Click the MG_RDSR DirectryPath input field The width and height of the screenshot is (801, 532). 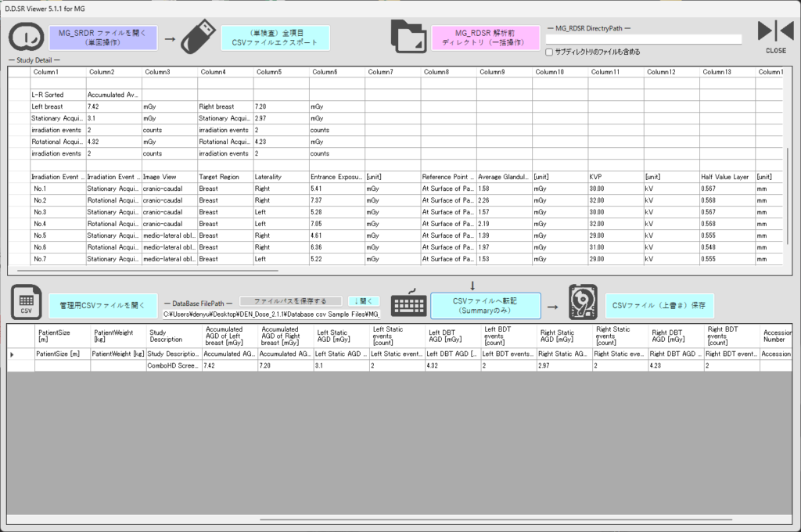[643, 39]
